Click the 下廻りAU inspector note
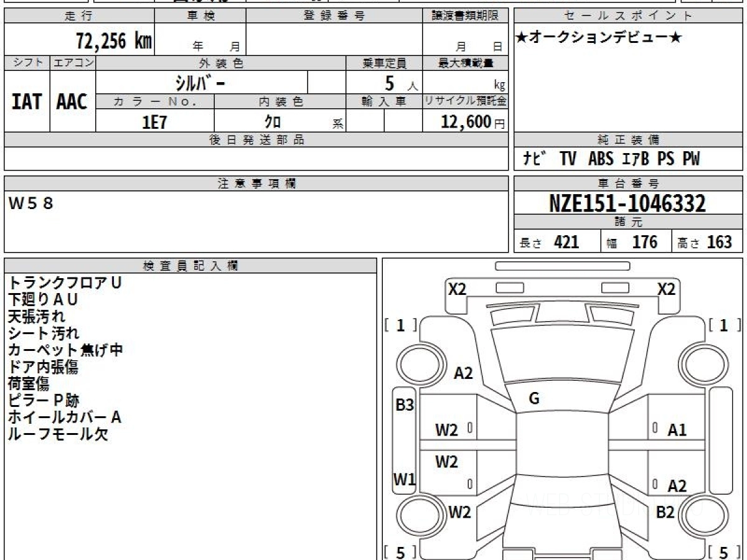 point(43,300)
